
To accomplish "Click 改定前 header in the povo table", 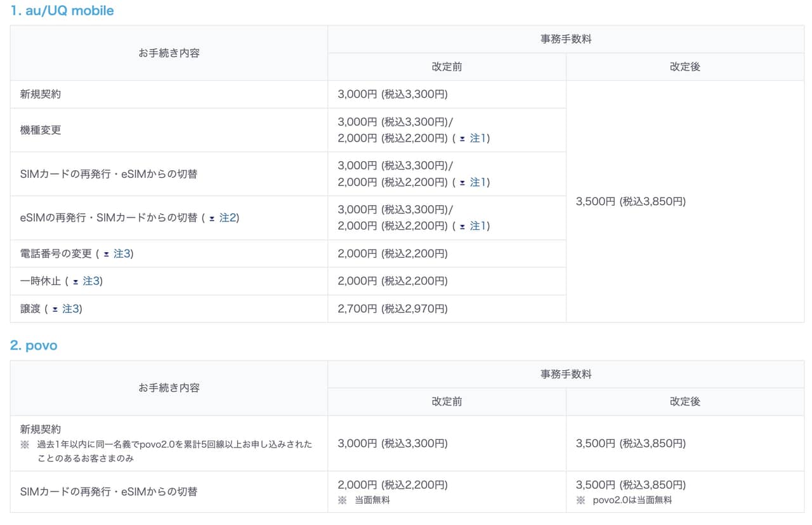I will click(x=447, y=402).
